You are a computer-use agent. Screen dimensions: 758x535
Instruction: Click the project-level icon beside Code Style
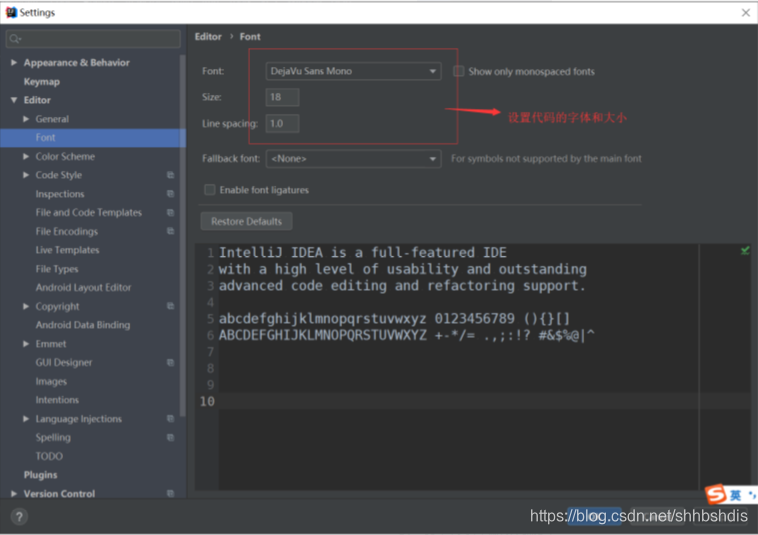tap(170, 175)
